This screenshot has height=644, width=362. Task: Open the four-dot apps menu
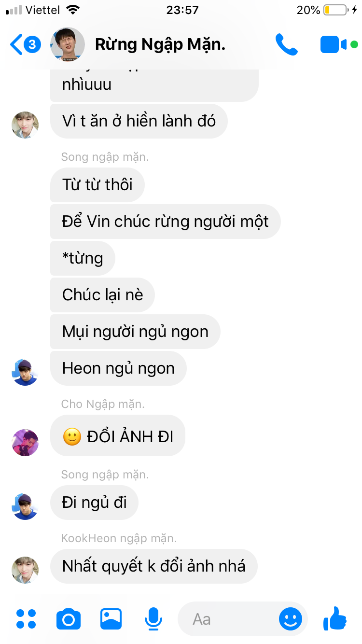[x=26, y=619]
